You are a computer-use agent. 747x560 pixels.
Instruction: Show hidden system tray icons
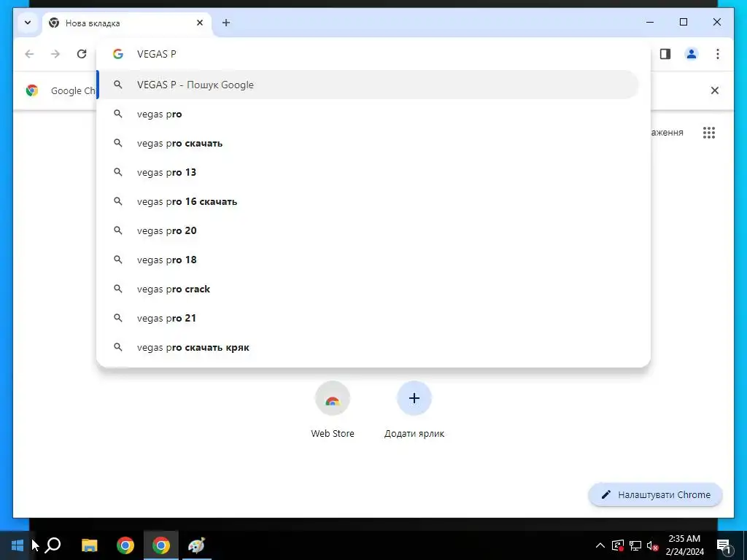point(600,545)
